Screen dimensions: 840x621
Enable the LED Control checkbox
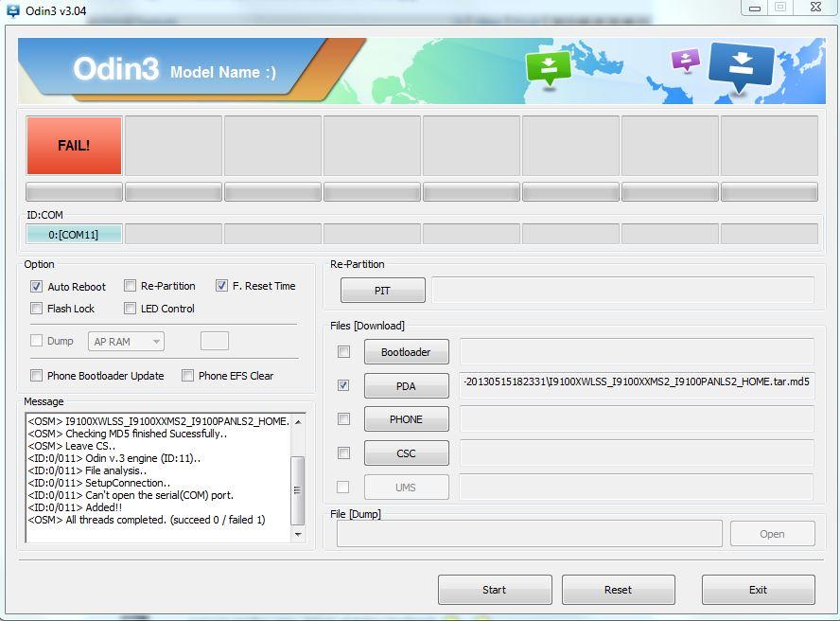[x=130, y=309]
